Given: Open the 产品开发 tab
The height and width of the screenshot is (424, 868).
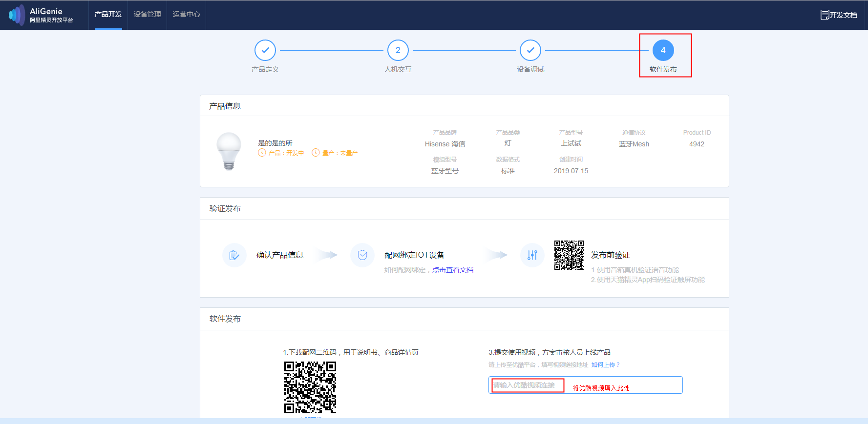Looking at the screenshot, I should pos(108,15).
